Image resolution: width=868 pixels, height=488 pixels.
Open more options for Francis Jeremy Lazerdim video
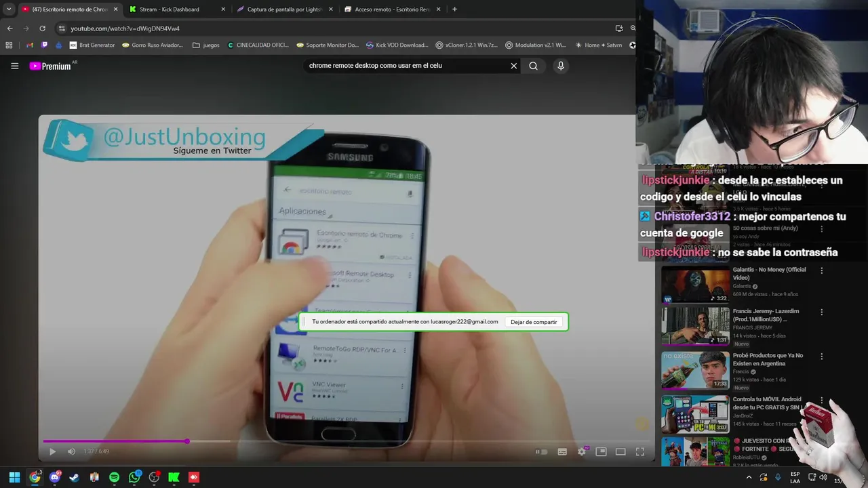[x=821, y=312]
